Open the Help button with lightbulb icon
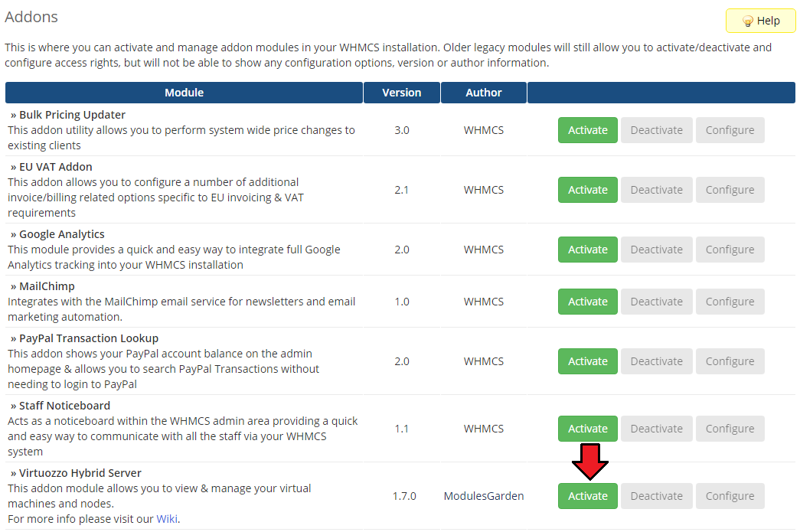800x532 pixels. pos(760,21)
